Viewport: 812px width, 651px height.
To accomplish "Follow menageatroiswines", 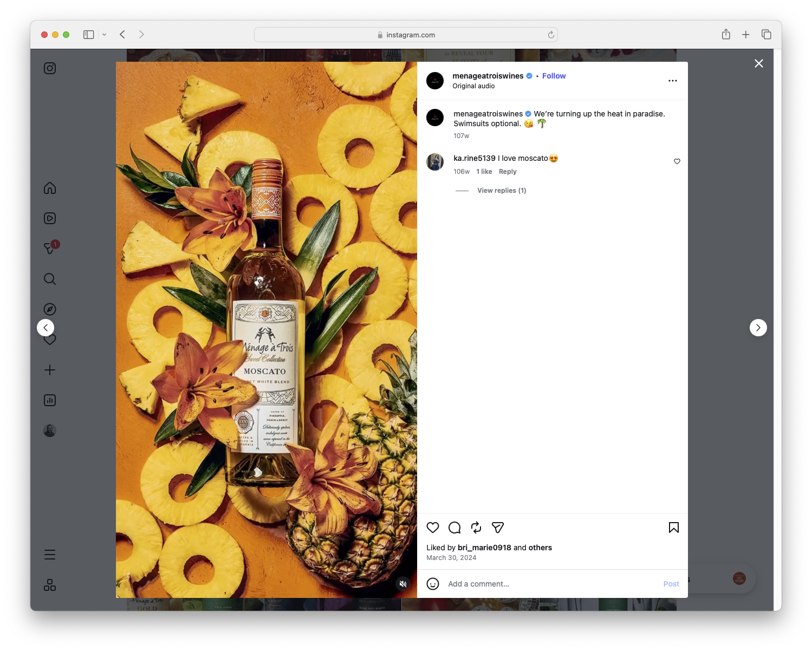I will 554,76.
